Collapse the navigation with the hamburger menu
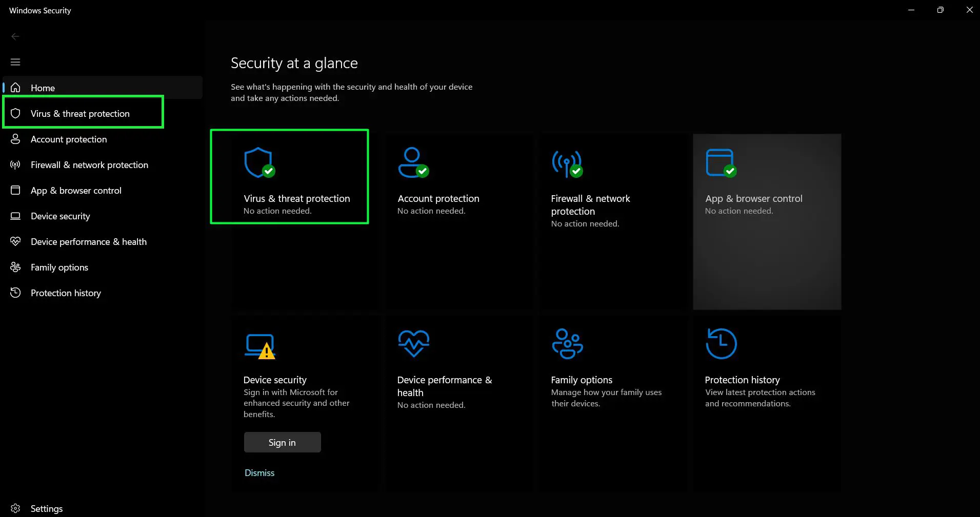Image resolution: width=980 pixels, height=517 pixels. click(x=15, y=61)
